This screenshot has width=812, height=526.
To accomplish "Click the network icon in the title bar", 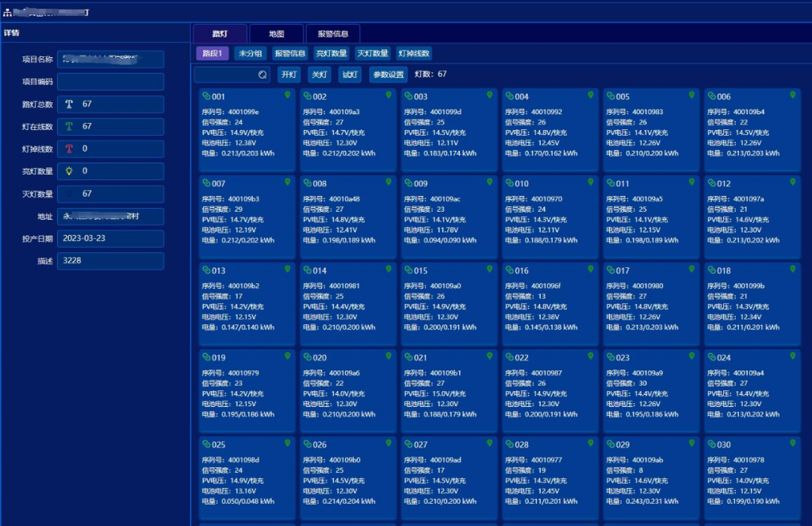I will (x=8, y=12).
